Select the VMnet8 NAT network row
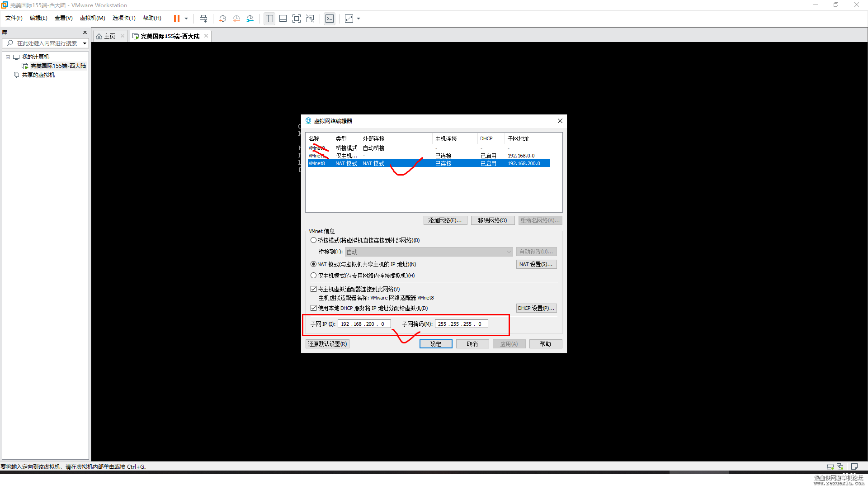This screenshot has width=868, height=490. coord(429,164)
